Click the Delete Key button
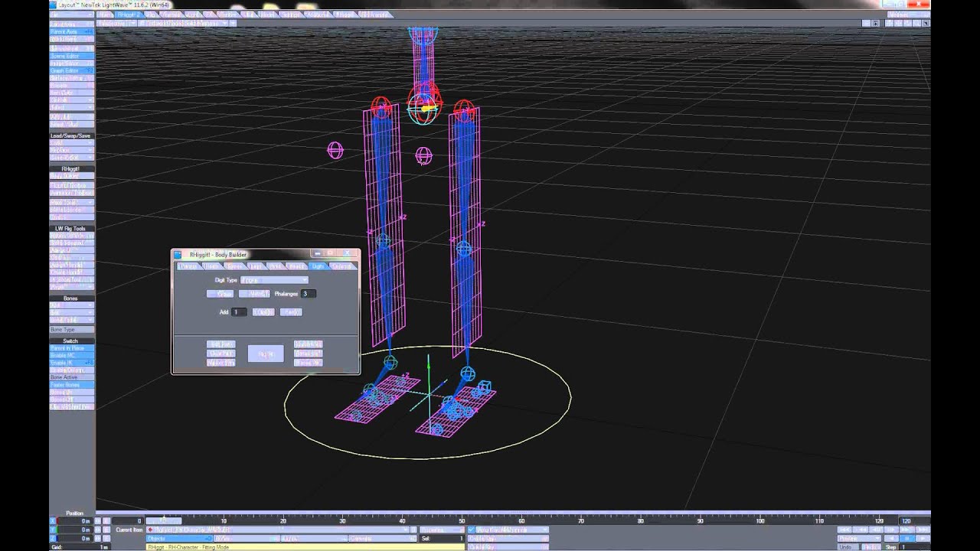This screenshot has width=980, height=551. (x=508, y=546)
